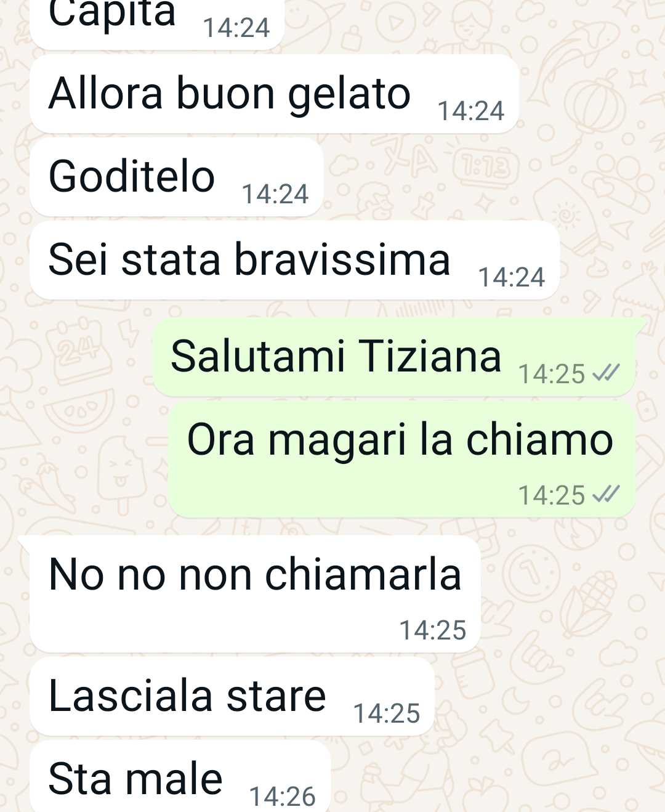
Task: Select the 'No no non chiamarla' message
Action: tap(255, 594)
